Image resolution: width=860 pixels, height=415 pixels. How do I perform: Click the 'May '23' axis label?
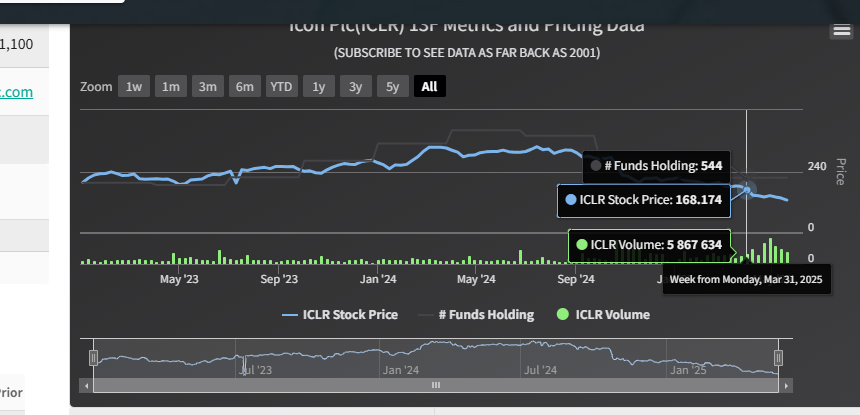pos(179,280)
